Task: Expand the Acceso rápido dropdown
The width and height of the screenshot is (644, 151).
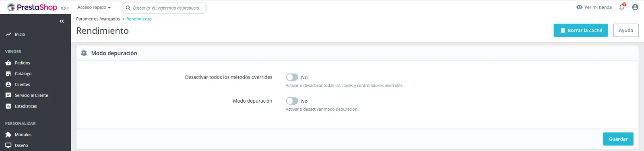Action: click(94, 7)
